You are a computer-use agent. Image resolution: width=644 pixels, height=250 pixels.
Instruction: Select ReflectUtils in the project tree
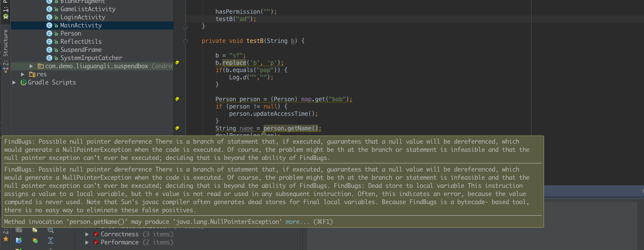click(x=81, y=42)
